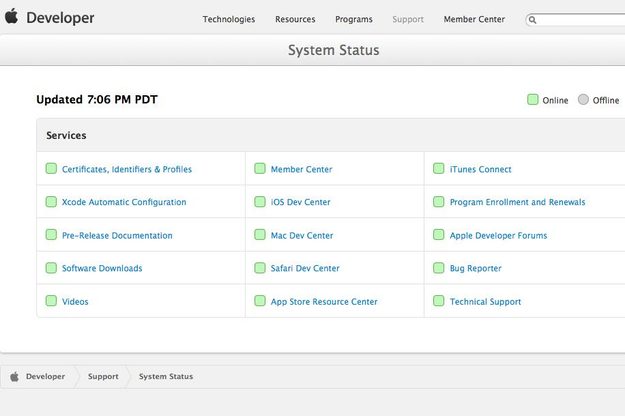Click the green Online legend icon

pyautogui.click(x=533, y=100)
